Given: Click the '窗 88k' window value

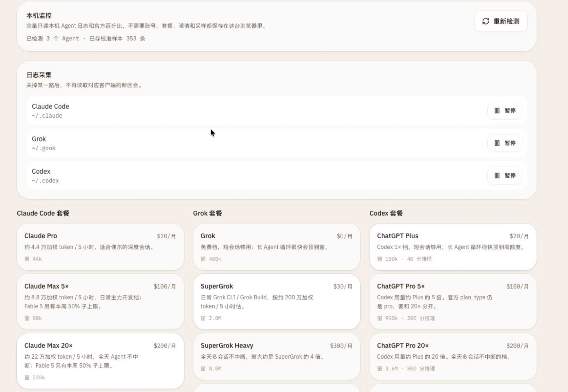Looking at the screenshot, I should tap(33, 318).
